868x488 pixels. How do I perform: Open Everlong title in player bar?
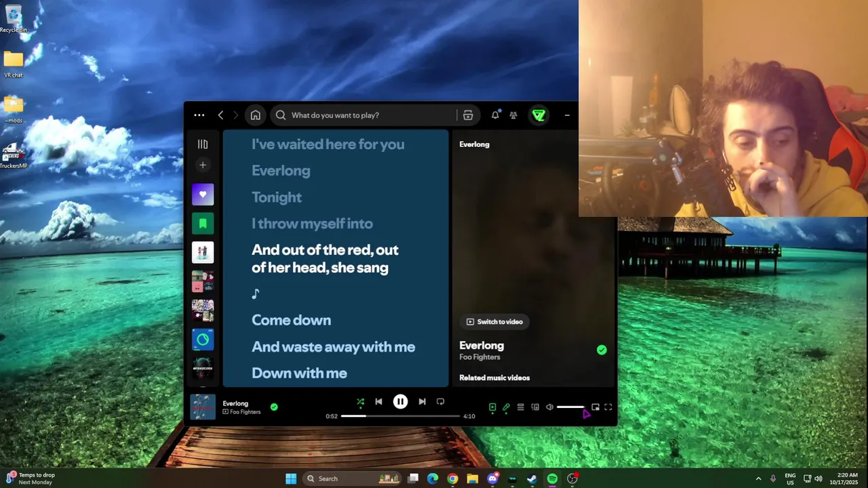[235, 403]
